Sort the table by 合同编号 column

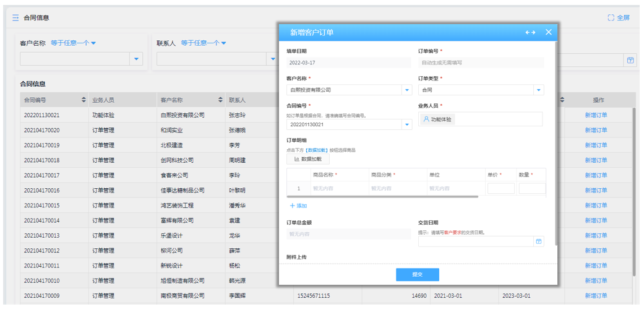[84, 100]
